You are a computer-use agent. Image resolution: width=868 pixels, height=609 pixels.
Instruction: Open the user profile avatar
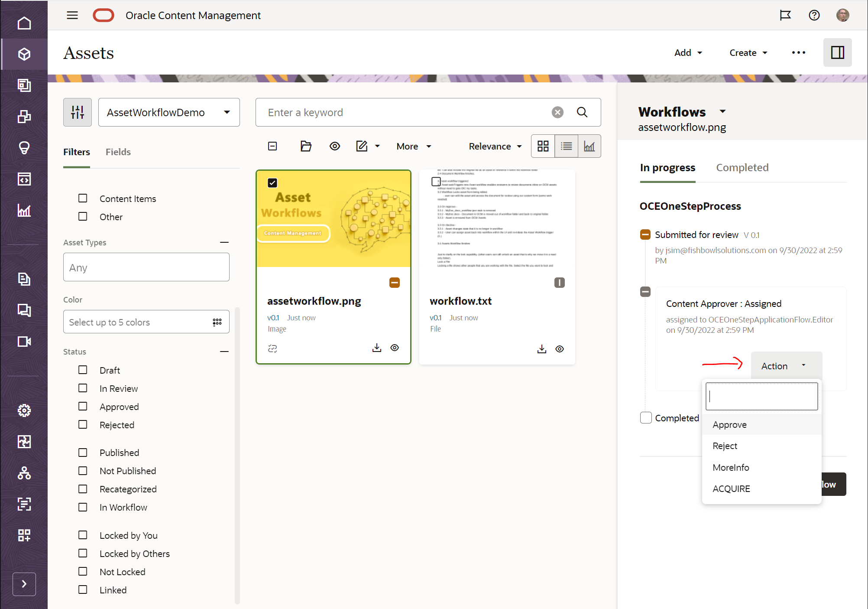pos(842,15)
